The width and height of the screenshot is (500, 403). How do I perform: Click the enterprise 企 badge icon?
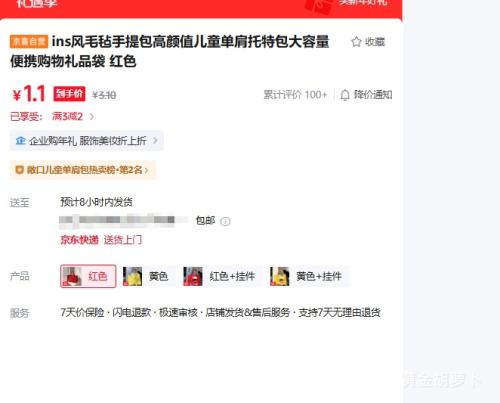[x=21, y=141]
